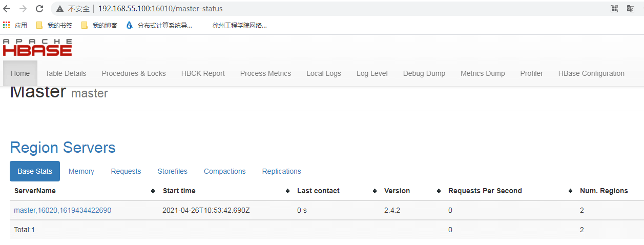Sort by Version column arrow
This screenshot has height=245, width=644.
(439, 191)
